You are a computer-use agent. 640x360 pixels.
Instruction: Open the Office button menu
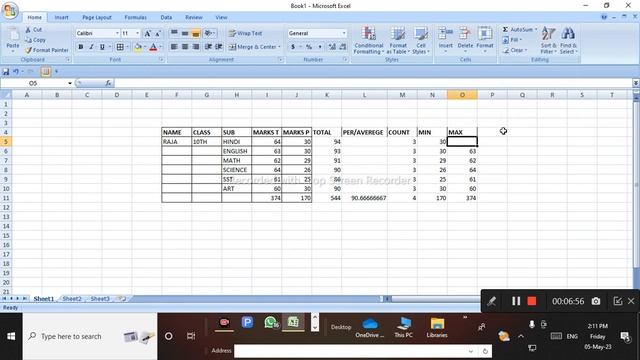[10, 10]
